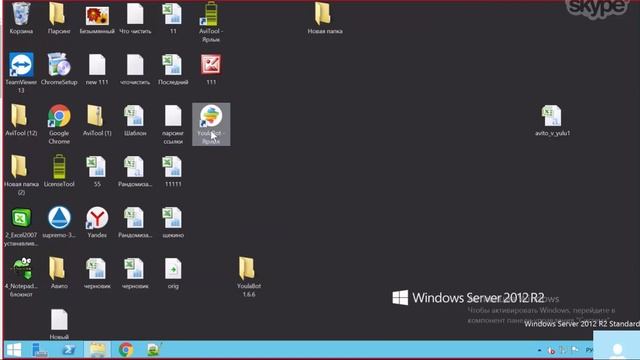Select the Что чистить text file

(x=135, y=18)
